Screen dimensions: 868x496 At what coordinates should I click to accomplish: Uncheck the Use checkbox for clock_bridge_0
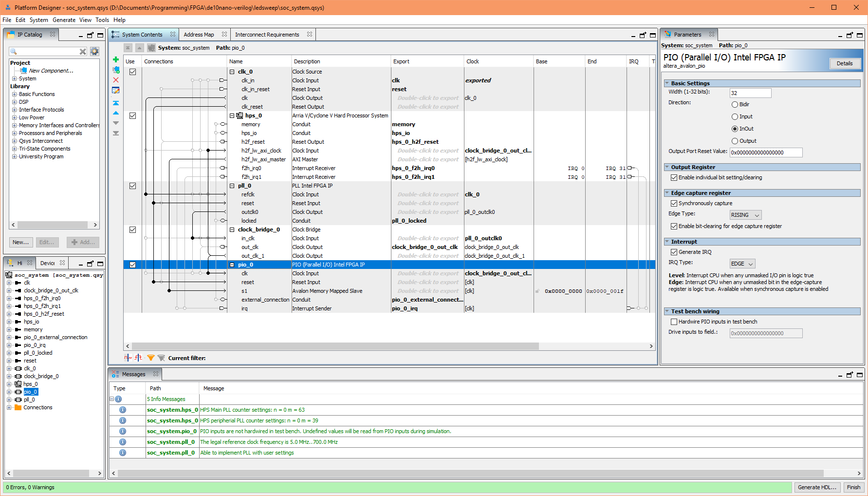pyautogui.click(x=132, y=229)
